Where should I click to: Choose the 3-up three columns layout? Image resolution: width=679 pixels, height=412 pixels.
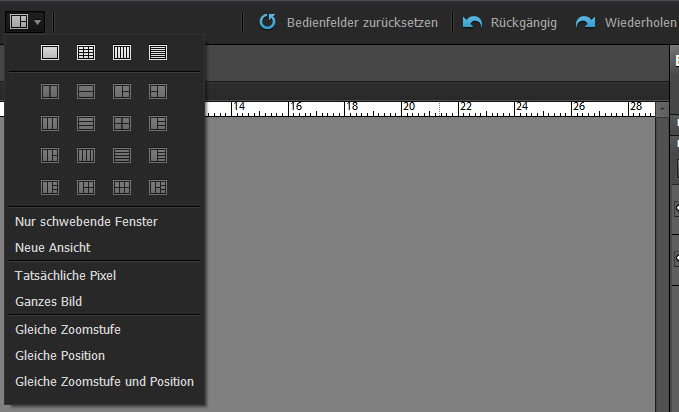tap(50, 123)
